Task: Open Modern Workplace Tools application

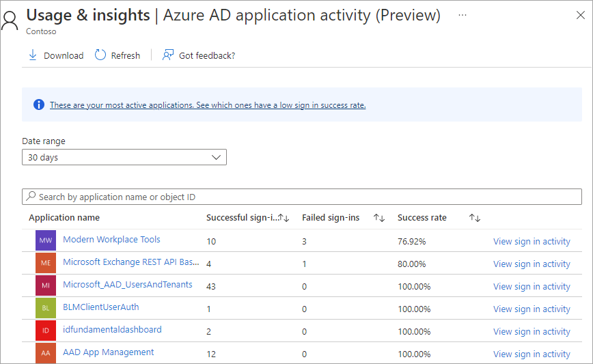Action: click(111, 240)
